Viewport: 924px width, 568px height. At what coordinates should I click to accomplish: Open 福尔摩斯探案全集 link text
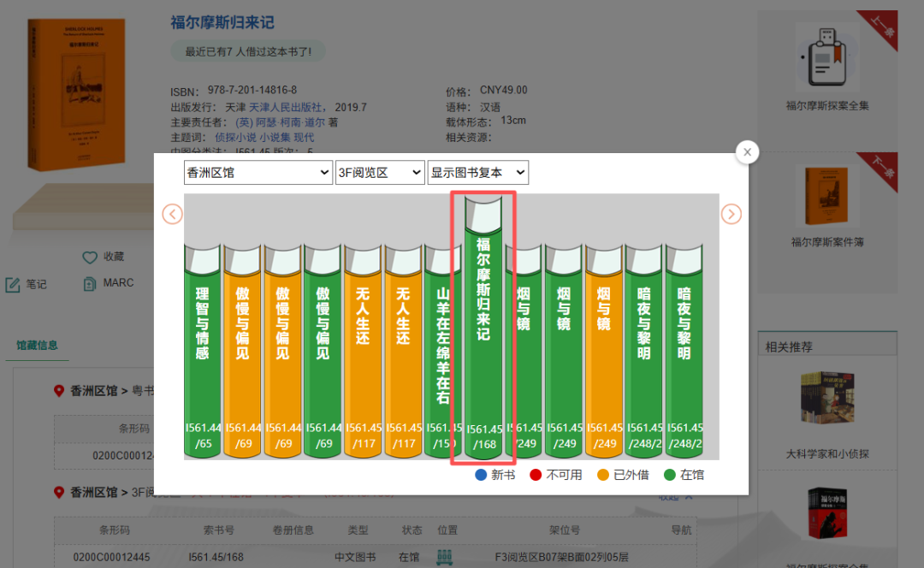pos(826,106)
